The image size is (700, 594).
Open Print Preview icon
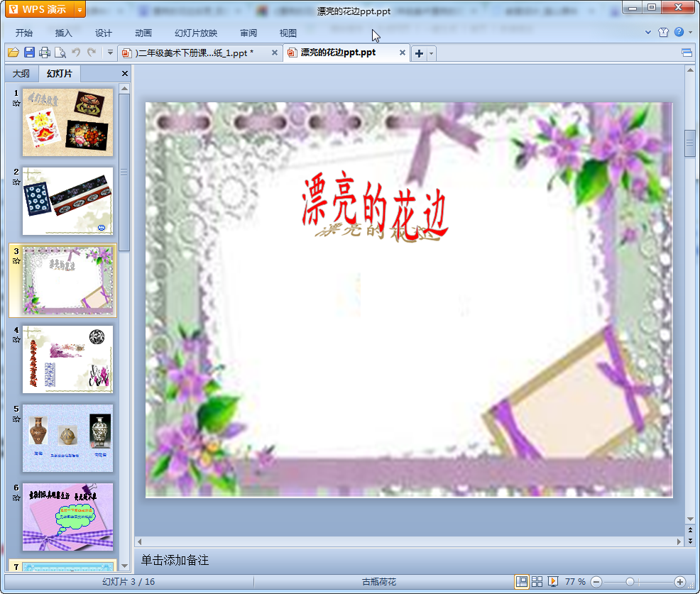(x=60, y=53)
